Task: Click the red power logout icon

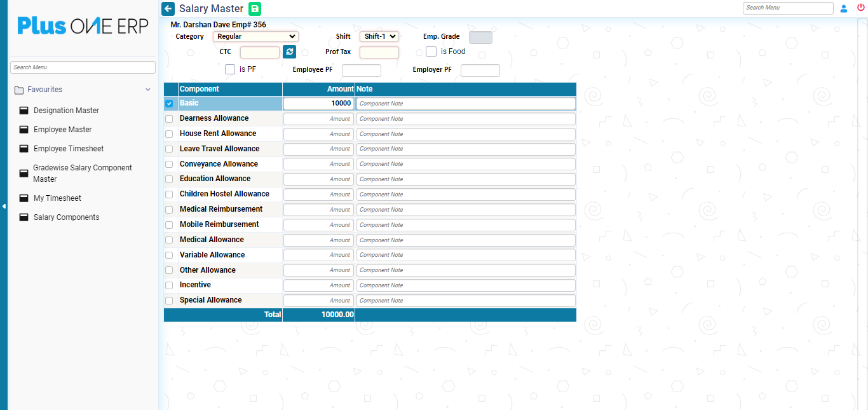Action: point(861,8)
